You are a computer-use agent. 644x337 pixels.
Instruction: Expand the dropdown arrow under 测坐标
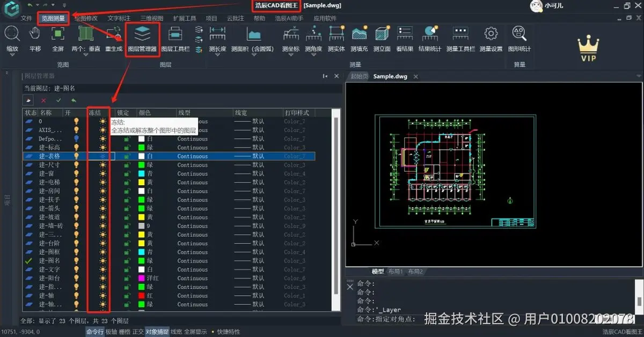pos(290,55)
